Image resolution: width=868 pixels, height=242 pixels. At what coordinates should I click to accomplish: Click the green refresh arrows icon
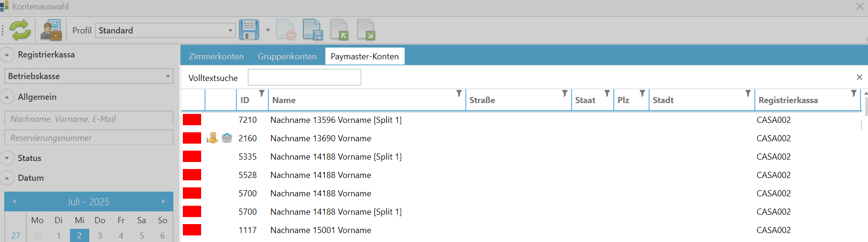pos(20,30)
